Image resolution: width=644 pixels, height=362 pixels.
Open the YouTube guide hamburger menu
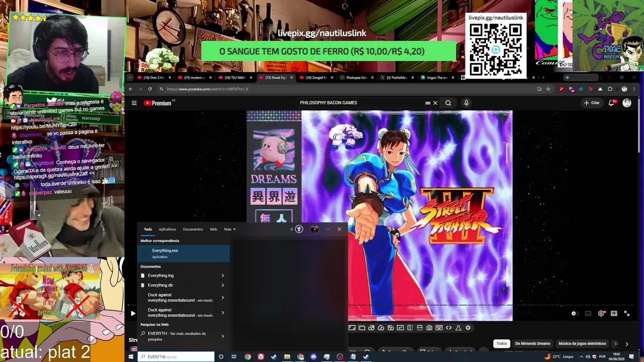click(x=134, y=103)
